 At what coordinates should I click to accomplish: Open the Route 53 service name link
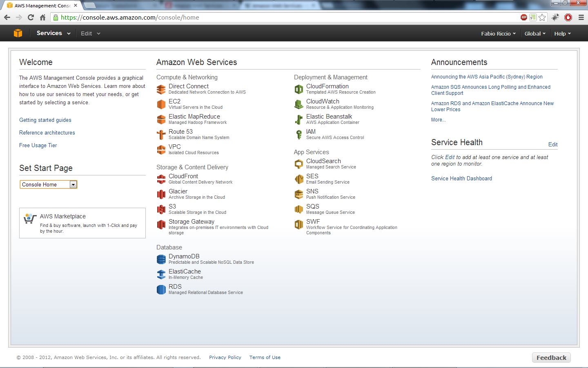click(x=180, y=132)
